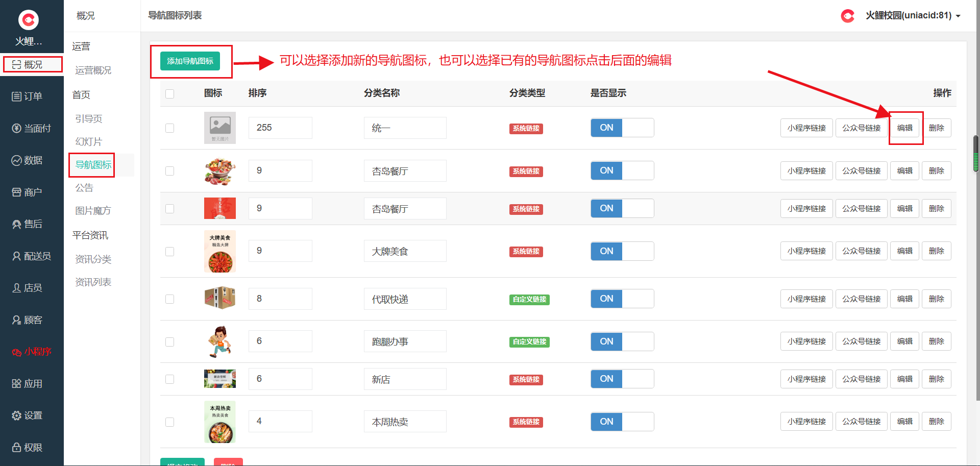Open the 店员 staff sidebar icon
The height and width of the screenshot is (466, 980).
click(x=17, y=288)
